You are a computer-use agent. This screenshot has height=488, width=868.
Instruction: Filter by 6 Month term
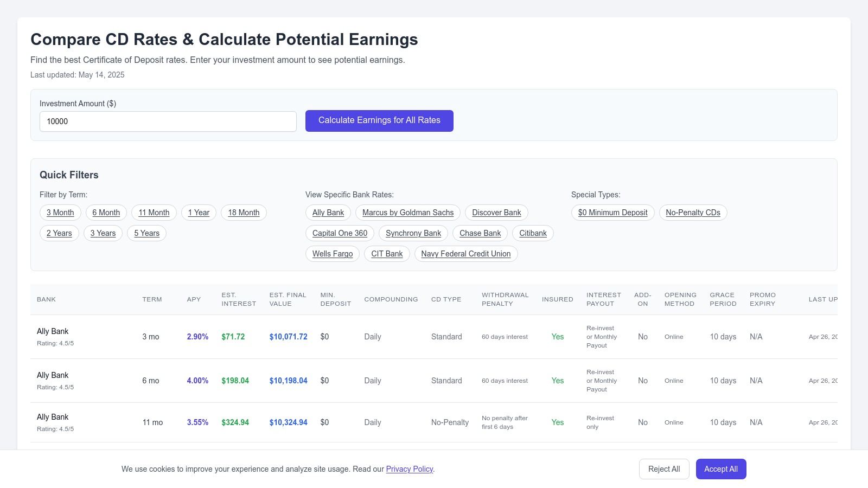[x=106, y=213]
